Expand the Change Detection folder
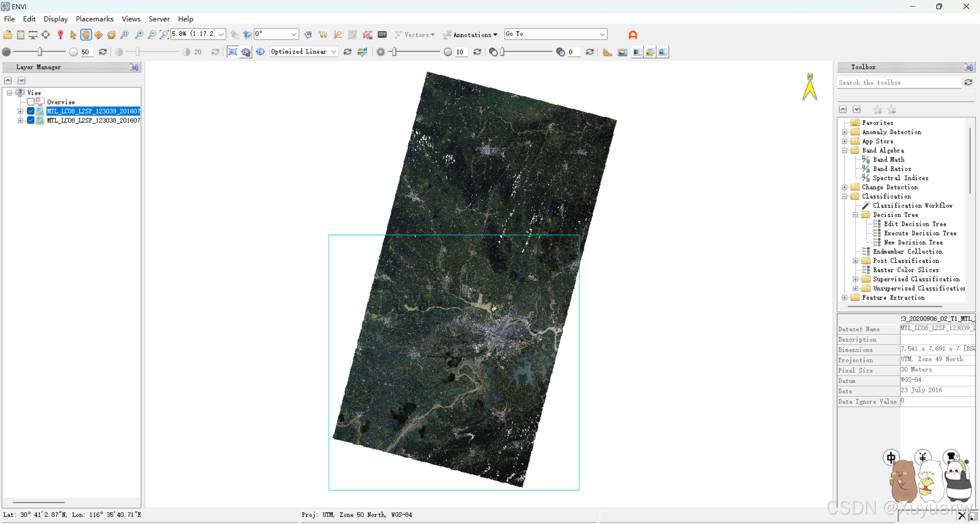This screenshot has width=980, height=524. (844, 187)
